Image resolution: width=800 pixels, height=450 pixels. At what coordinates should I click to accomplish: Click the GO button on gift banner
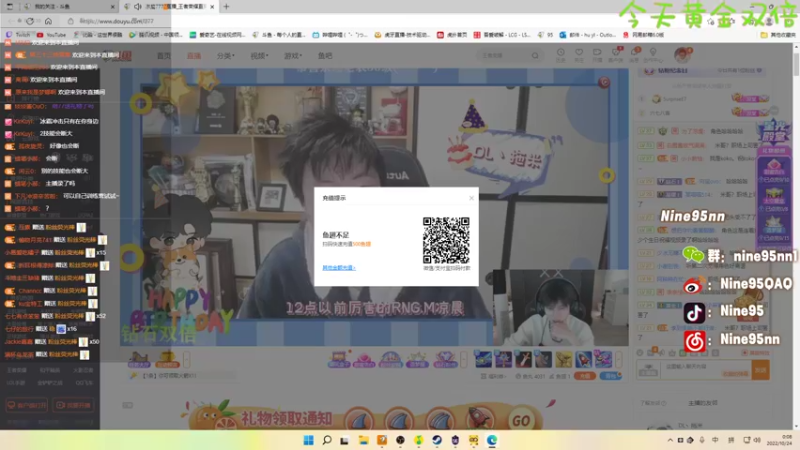(x=521, y=421)
